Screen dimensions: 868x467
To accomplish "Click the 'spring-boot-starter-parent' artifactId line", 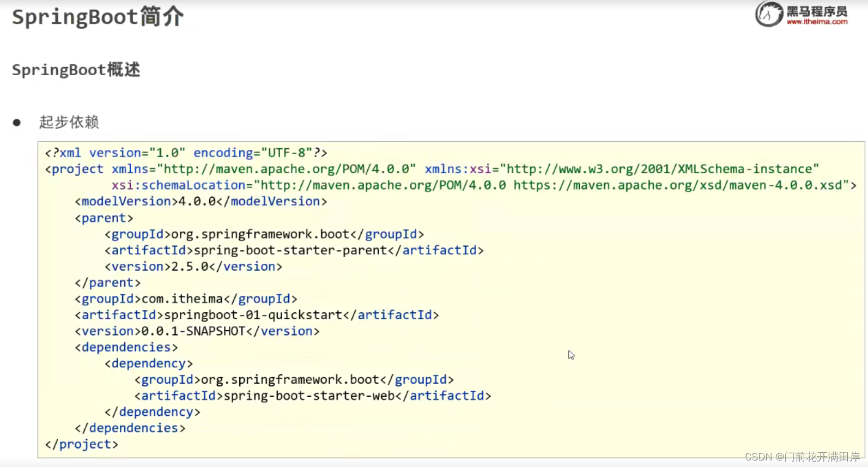I will (294, 250).
